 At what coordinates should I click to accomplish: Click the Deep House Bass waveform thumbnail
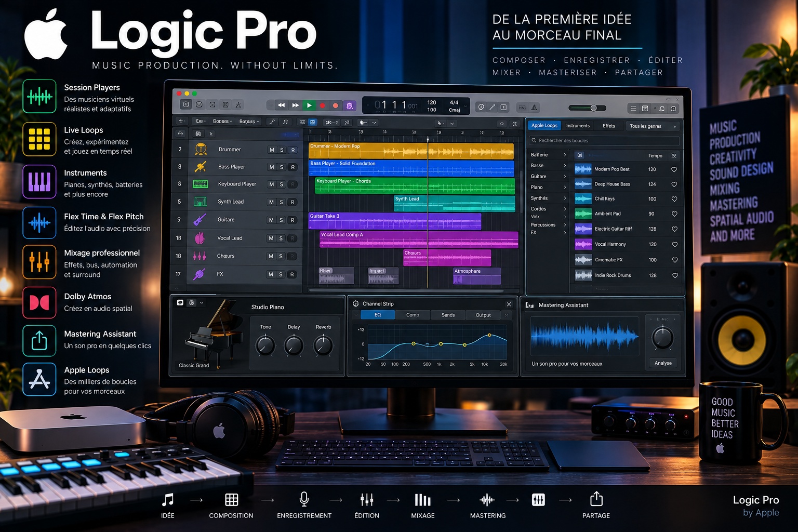point(583,184)
